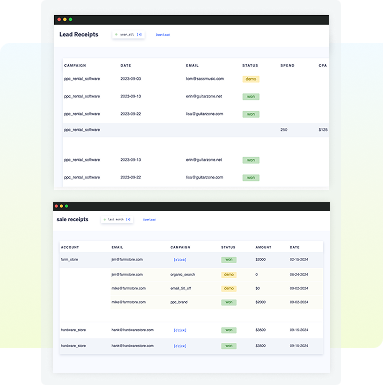The height and width of the screenshot is (385, 383).
Task: Click the $0 amount in the email campaign row
Action: pyautogui.click(x=258, y=288)
